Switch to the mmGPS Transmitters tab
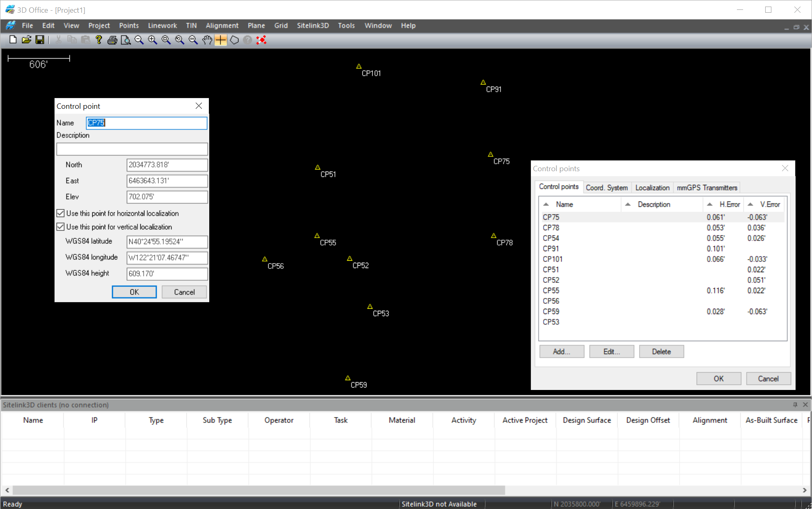This screenshot has height=509, width=812. 707,188
